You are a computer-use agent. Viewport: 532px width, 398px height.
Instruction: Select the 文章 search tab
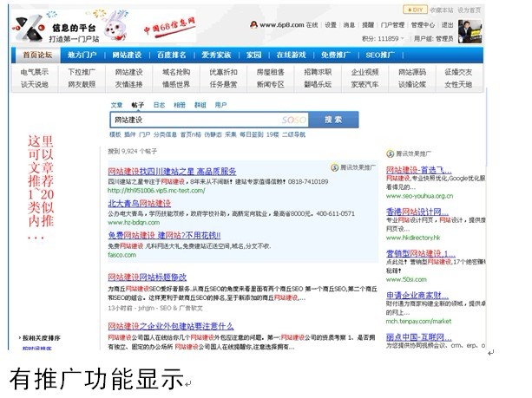pos(116,105)
